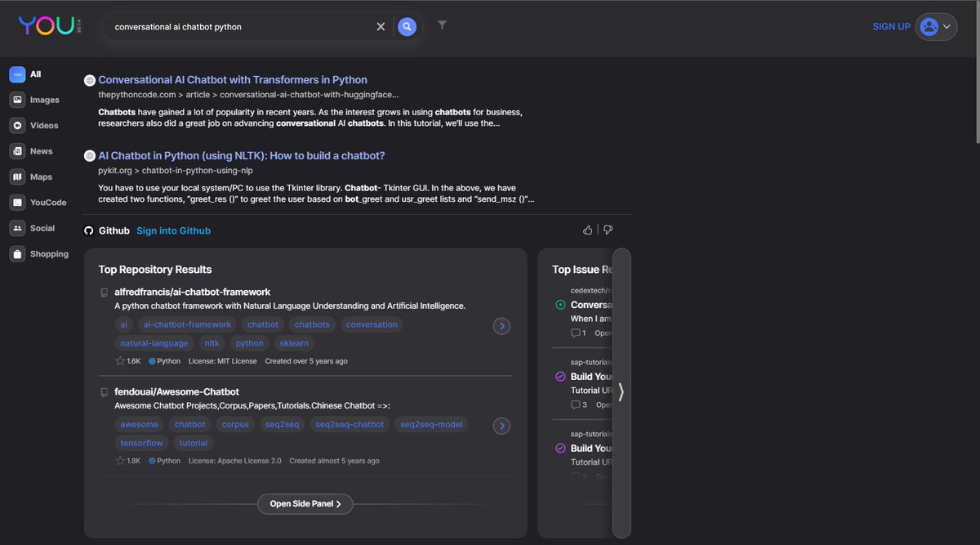
Task: Click favicon beside the NLTK chatbot result
Action: (90, 156)
